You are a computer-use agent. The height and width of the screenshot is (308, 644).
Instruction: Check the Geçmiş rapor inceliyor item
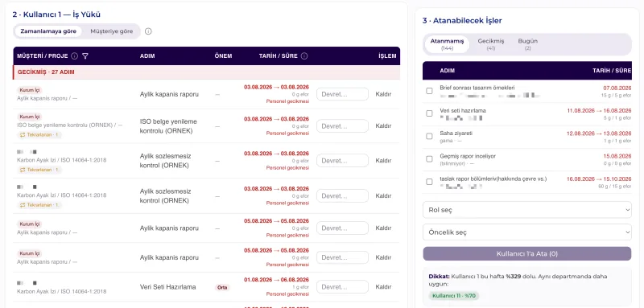tap(429, 159)
